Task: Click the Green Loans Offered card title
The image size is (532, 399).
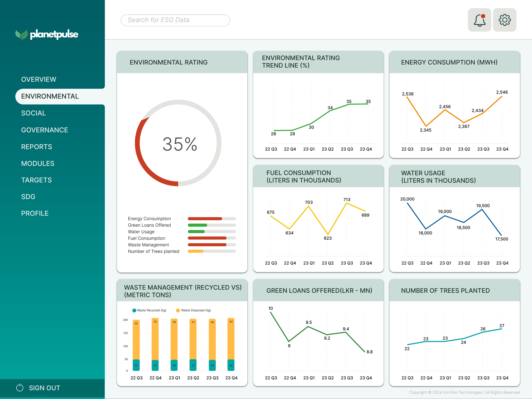Action: 319,291
